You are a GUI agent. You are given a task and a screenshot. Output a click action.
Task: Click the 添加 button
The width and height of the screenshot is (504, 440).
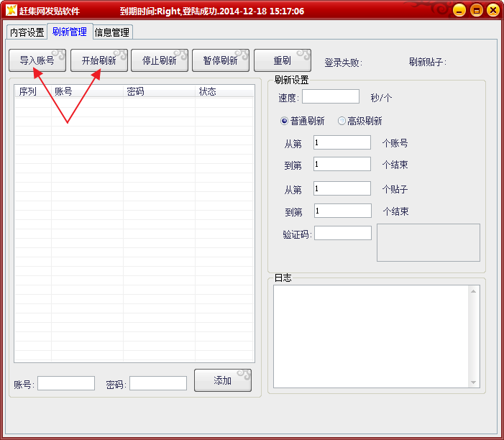pyautogui.click(x=223, y=380)
